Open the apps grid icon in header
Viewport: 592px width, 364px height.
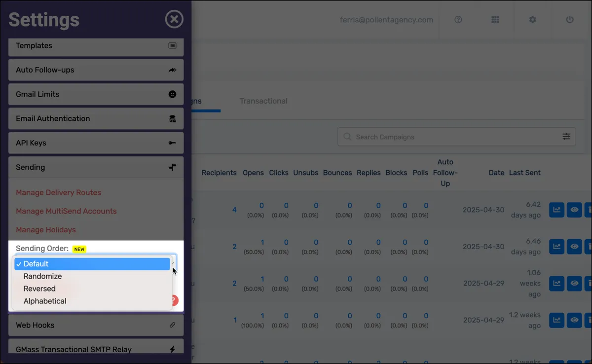[x=495, y=20]
